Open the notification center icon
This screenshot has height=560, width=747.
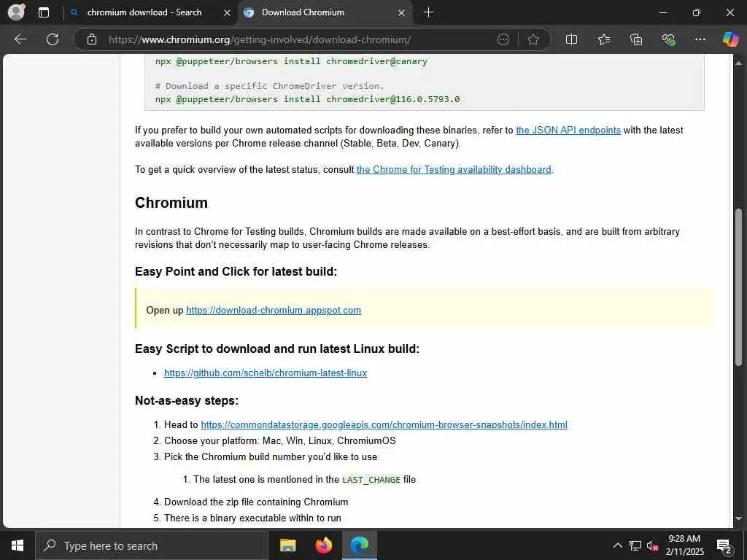(x=724, y=545)
